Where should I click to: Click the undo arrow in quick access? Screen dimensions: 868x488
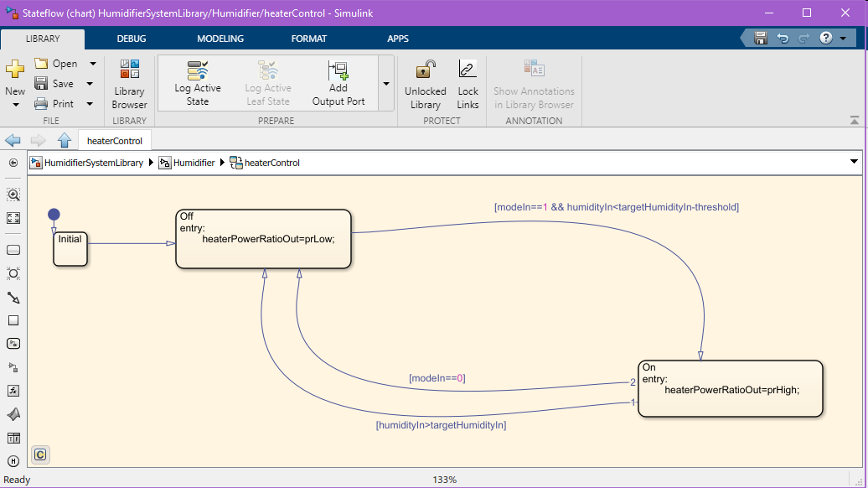click(x=783, y=39)
